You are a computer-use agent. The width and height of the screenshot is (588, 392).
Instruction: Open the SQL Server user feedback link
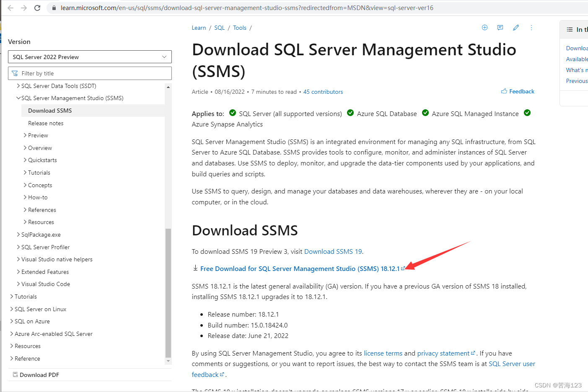point(512,364)
